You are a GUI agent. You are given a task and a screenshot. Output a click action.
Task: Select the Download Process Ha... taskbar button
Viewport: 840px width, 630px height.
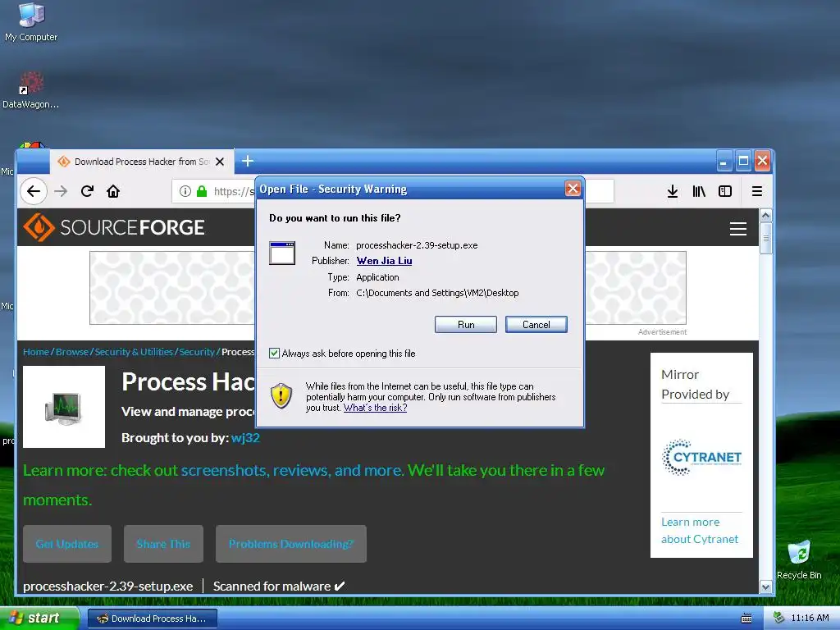pyautogui.click(x=153, y=619)
